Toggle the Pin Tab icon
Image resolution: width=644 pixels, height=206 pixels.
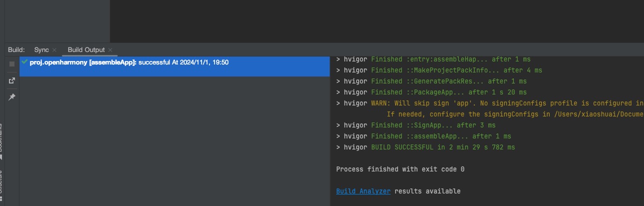tap(12, 97)
